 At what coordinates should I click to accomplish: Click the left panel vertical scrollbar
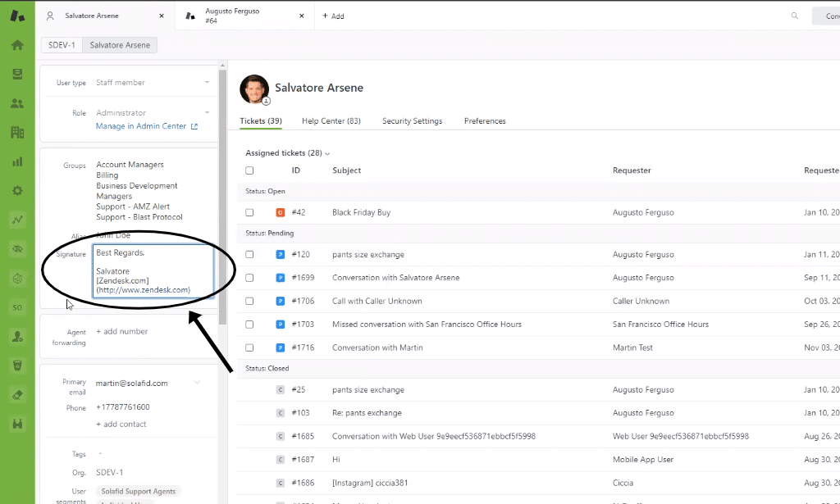coord(223,197)
